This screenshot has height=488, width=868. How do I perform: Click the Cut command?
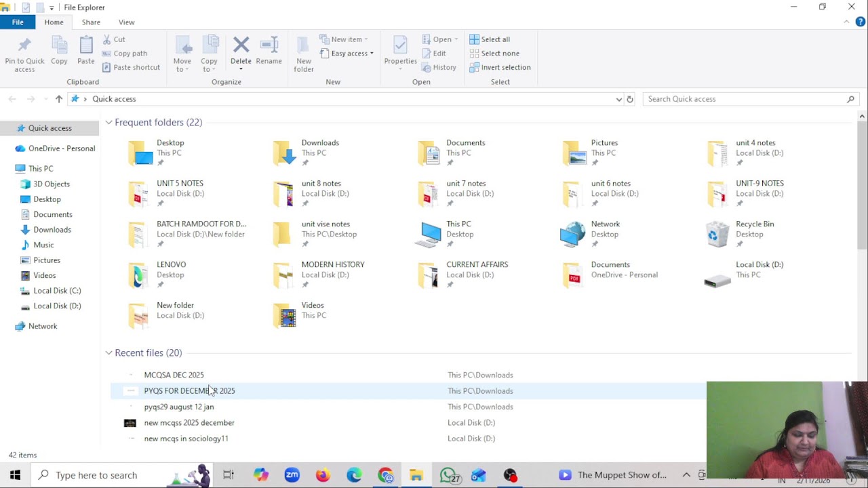pos(114,39)
